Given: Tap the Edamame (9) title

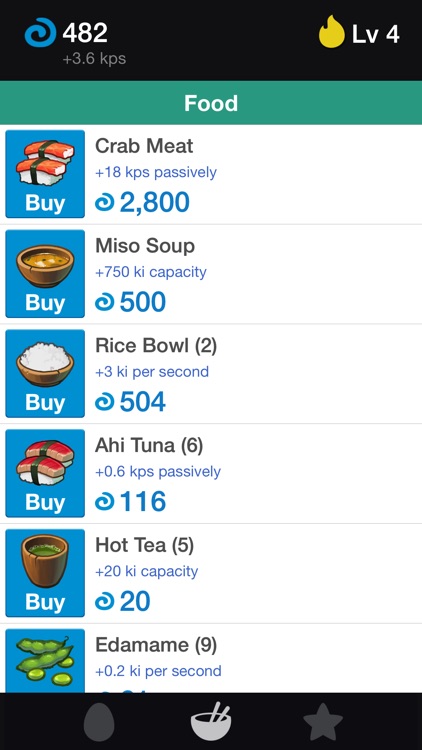Looking at the screenshot, I should 156,645.
